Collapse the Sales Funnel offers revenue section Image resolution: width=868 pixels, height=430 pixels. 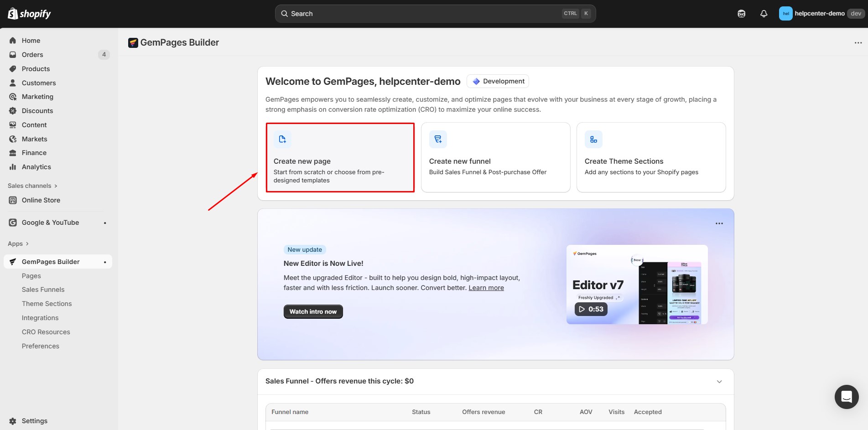(719, 381)
